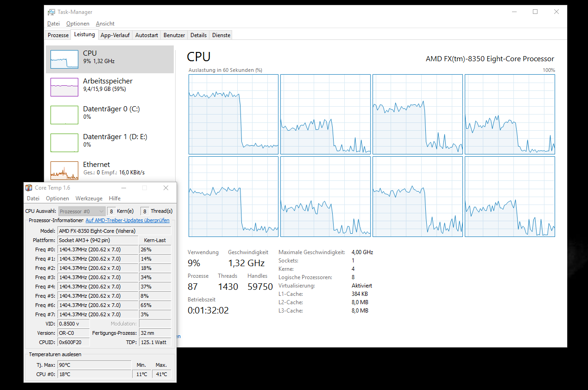Click the Core Temp title bar icon
The image size is (588, 390).
(29, 188)
